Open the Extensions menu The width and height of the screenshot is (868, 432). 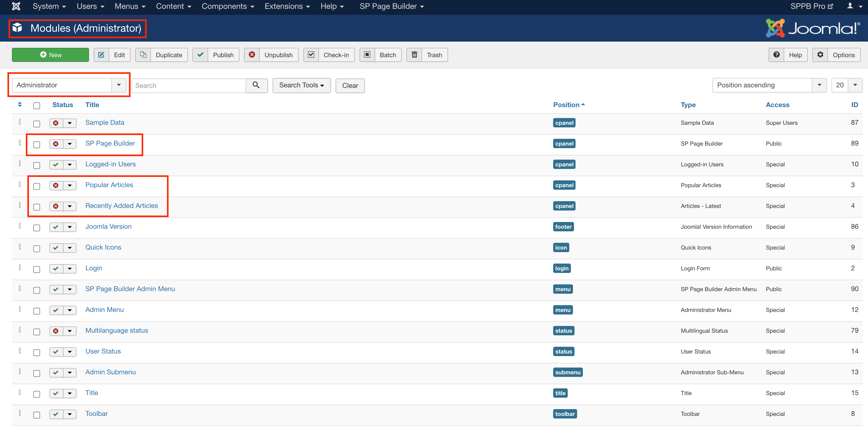pyautogui.click(x=287, y=6)
